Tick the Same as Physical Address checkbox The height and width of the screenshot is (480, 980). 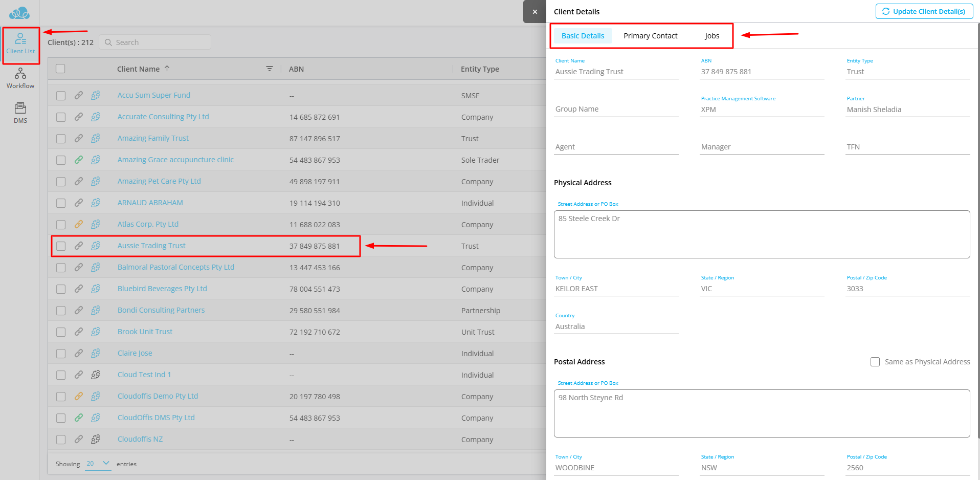[x=875, y=362]
